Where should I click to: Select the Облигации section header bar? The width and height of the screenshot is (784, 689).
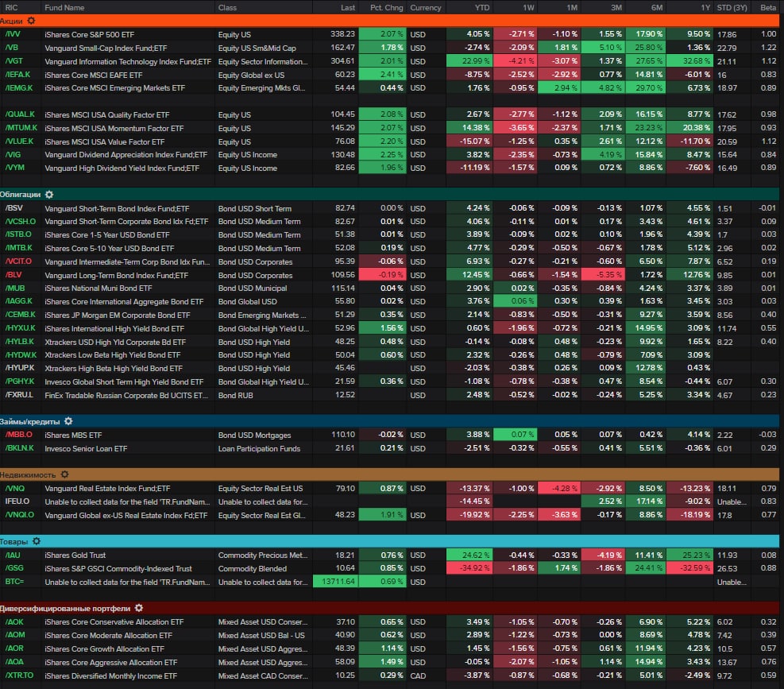coord(389,194)
